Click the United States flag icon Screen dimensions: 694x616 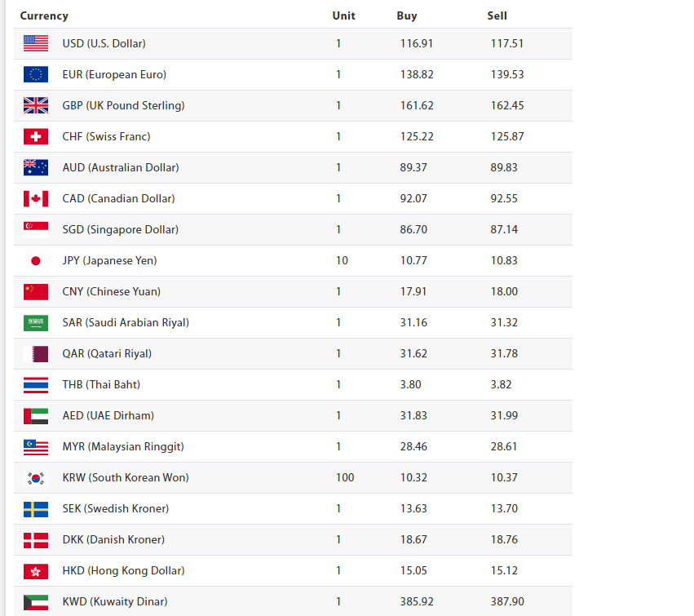[x=36, y=43]
